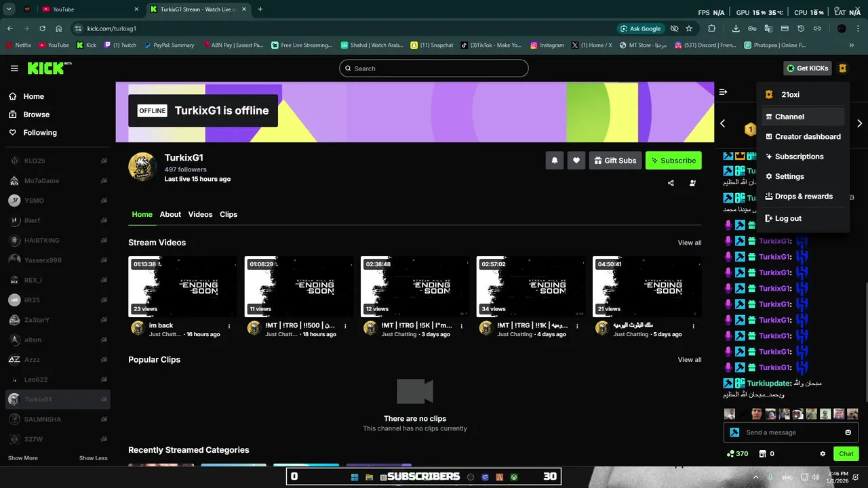Previous leaderboard arrow in chat
This screenshot has width=868, height=488.
click(722, 123)
